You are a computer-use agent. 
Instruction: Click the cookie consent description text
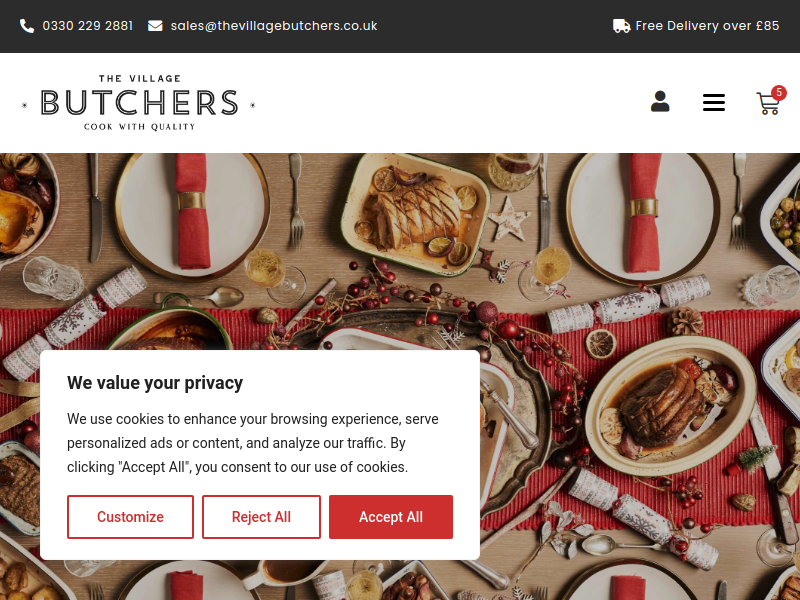coord(253,443)
